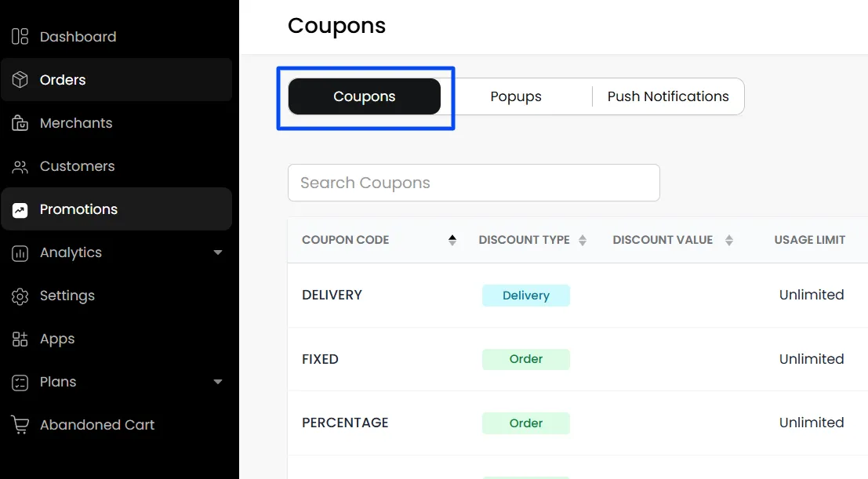
Task: Sort the Discount Value column
Action: [729, 240]
